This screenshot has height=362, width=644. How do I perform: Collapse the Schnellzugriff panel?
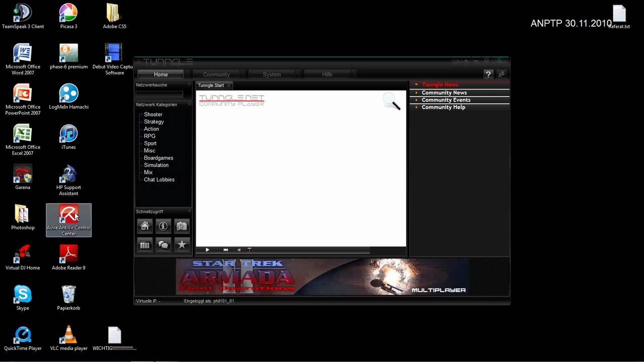pyautogui.click(x=190, y=211)
